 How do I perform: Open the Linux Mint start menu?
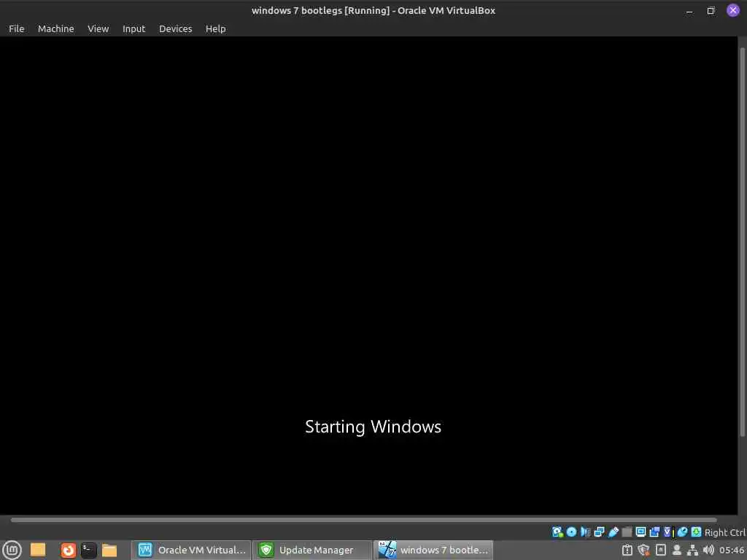pyautogui.click(x=12, y=550)
